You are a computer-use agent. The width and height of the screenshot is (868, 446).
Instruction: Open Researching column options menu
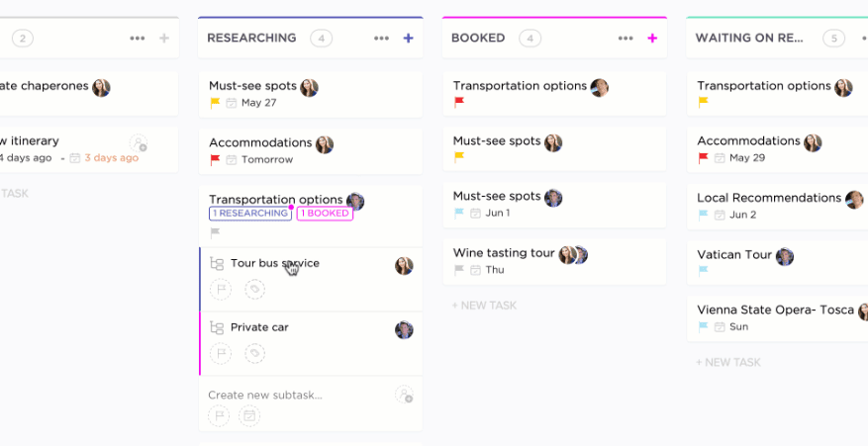point(381,39)
